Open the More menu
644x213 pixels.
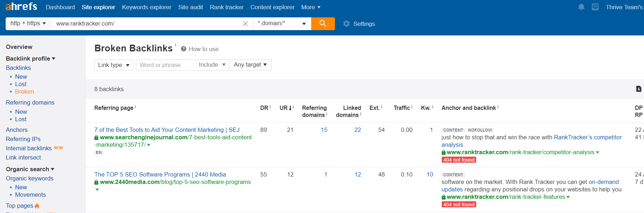311,7
